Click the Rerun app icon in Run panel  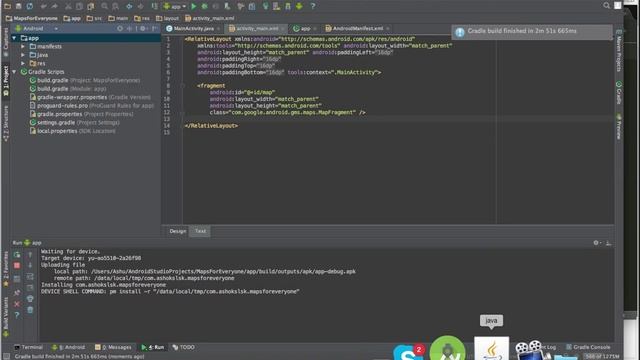click(17, 255)
